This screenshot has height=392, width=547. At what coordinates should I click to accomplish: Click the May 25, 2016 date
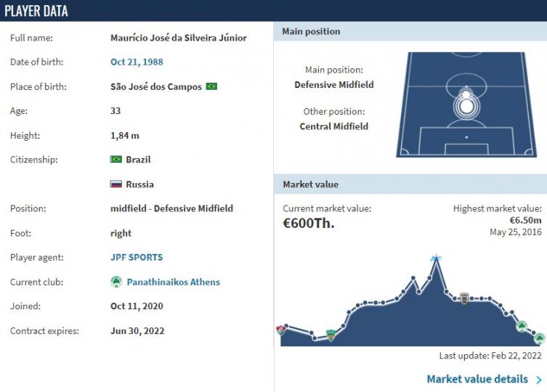tap(516, 232)
